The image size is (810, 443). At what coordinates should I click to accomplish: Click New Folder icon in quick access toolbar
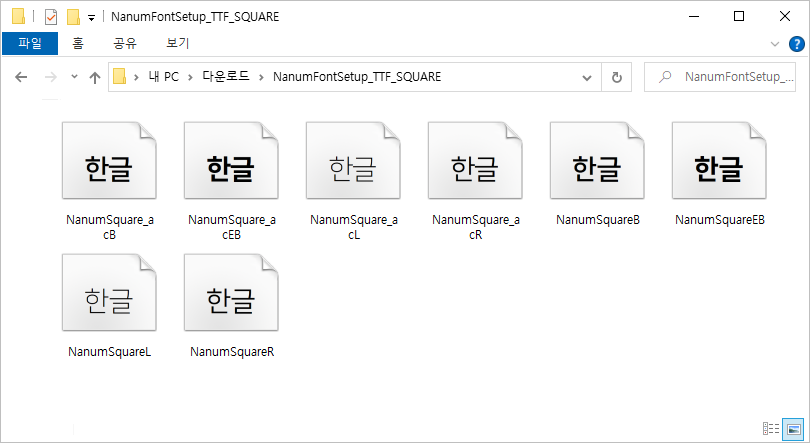pyautogui.click(x=73, y=17)
